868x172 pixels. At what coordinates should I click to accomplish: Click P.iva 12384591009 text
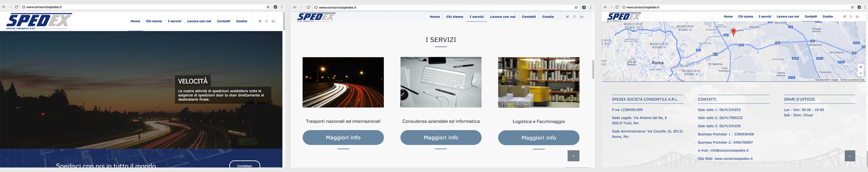click(627, 110)
